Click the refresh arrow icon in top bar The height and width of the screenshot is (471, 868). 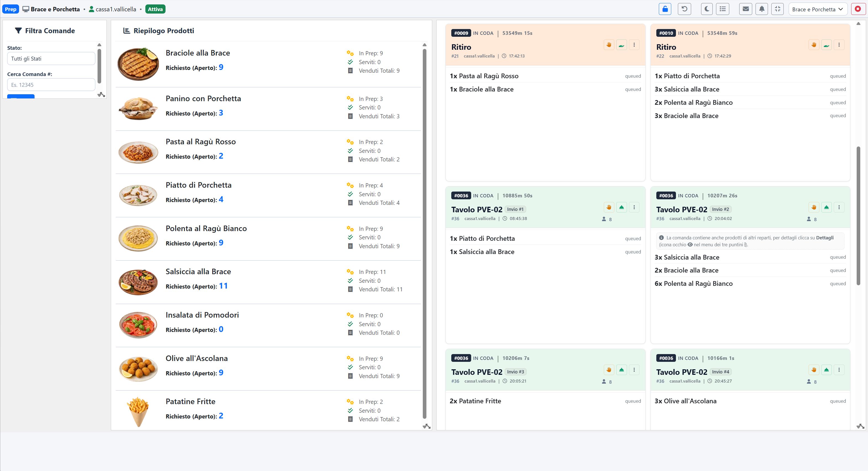(684, 9)
